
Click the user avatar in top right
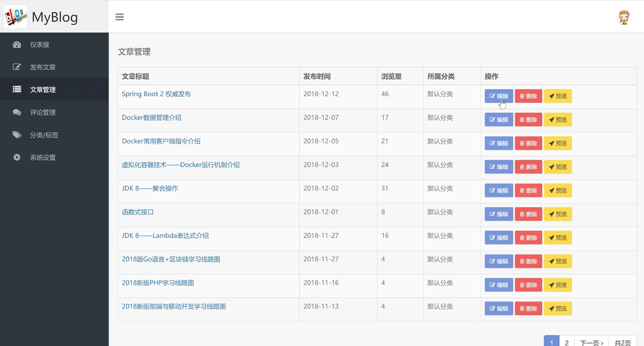(624, 17)
